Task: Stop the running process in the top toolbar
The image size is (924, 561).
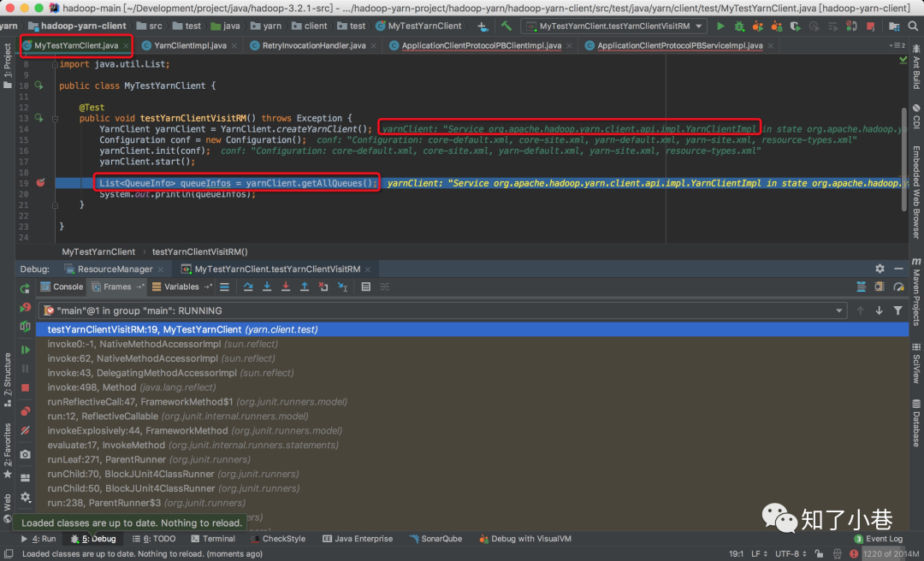Action: (871, 26)
